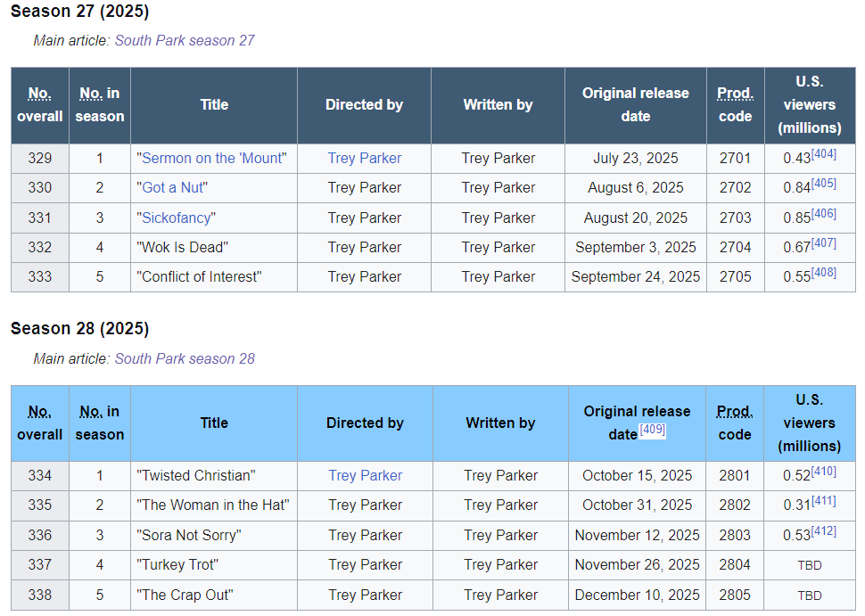Click TBD viewers cell in Turkey Trot row
Image resolution: width=865 pixels, height=616 pixels.
(810, 566)
